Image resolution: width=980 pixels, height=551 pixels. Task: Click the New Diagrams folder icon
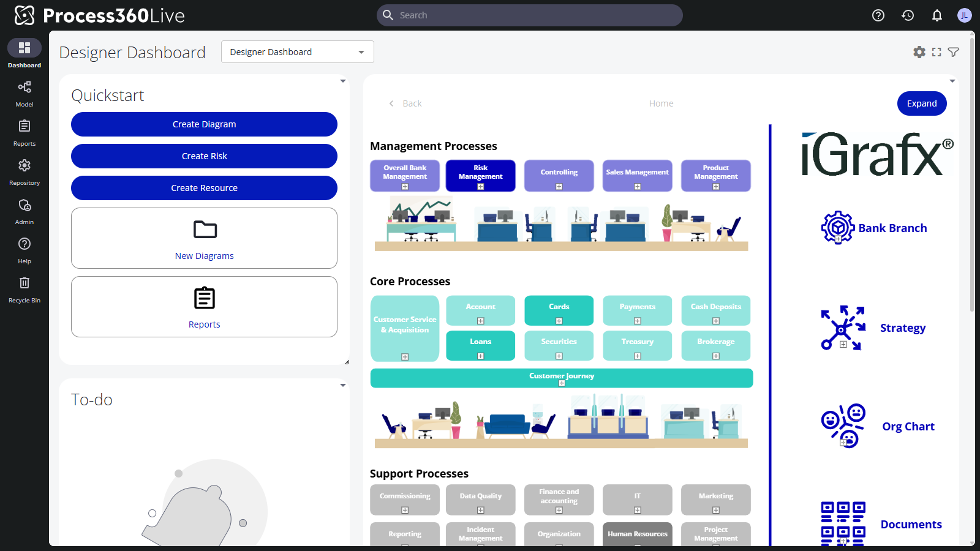coord(205,230)
